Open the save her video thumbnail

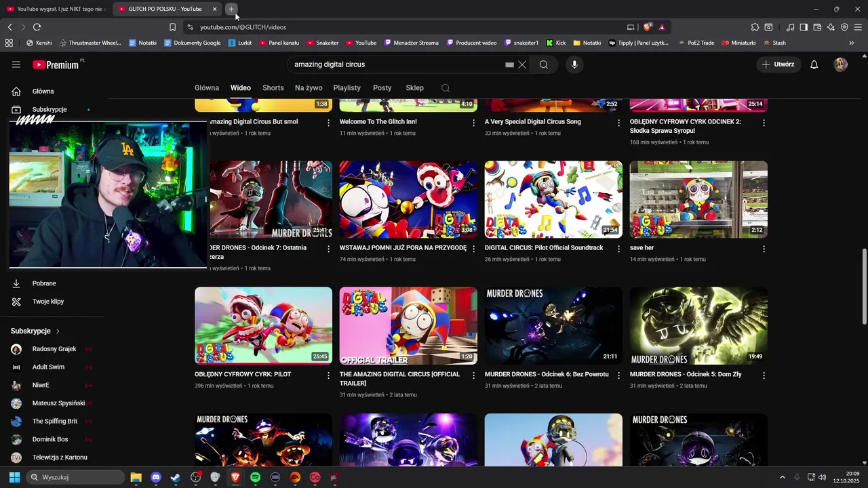[698, 199]
